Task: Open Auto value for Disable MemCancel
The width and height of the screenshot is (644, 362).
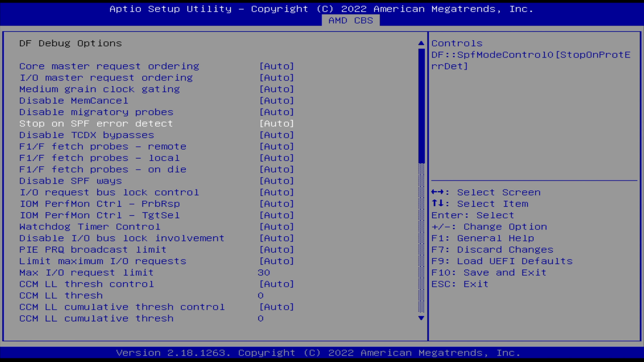Action: [x=277, y=101]
